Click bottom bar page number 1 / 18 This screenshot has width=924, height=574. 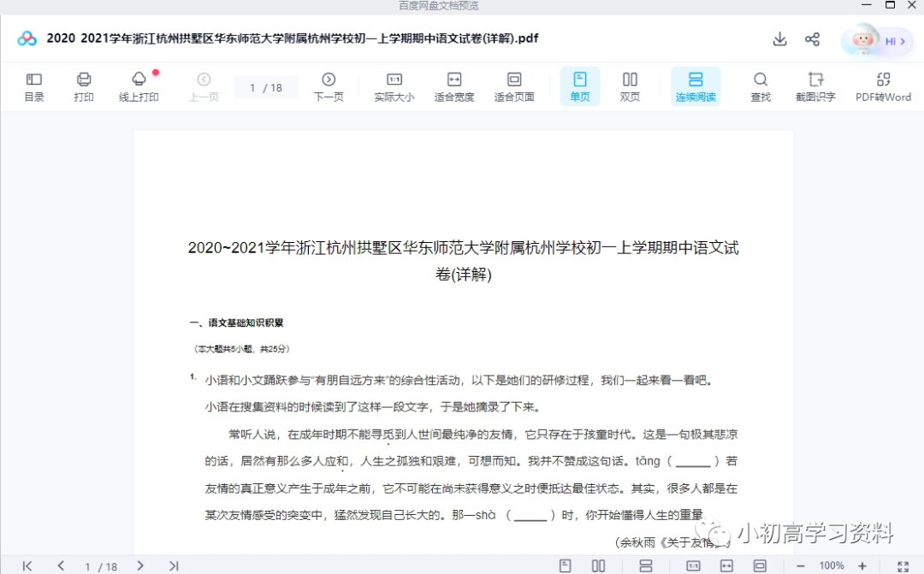pyautogui.click(x=101, y=566)
